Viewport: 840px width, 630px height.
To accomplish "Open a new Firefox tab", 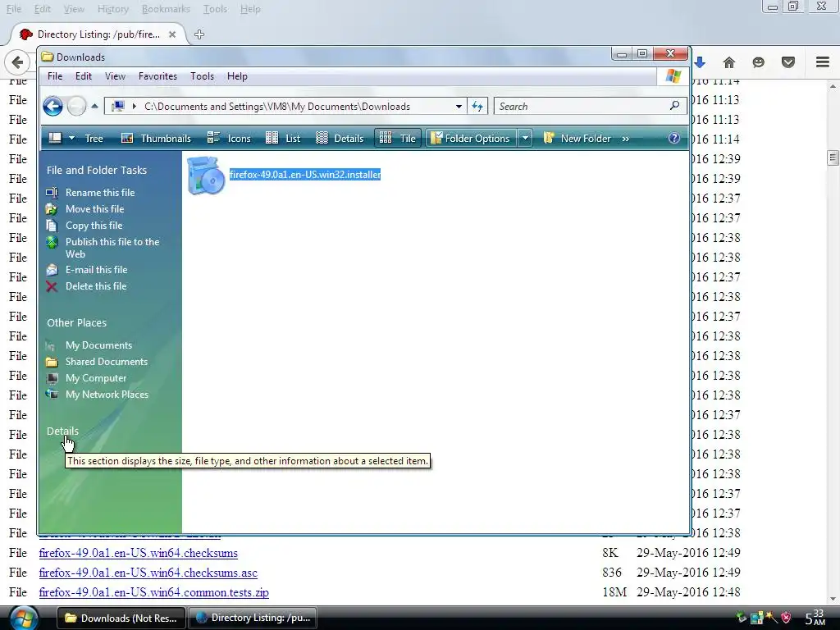I will click(199, 34).
